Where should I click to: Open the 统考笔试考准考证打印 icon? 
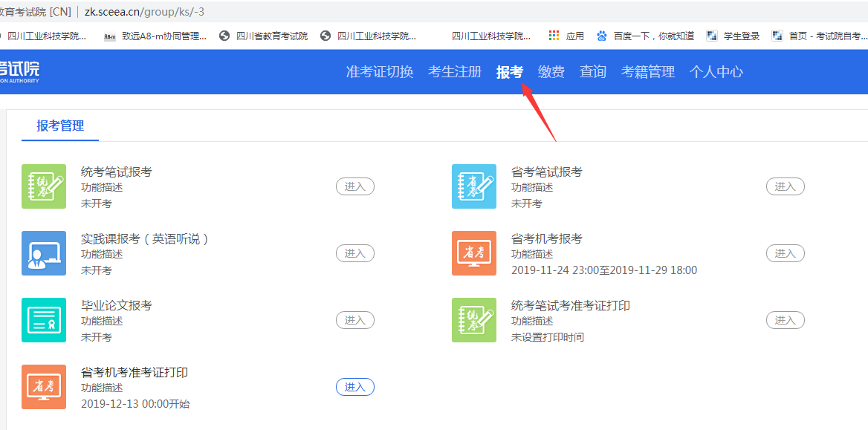click(x=474, y=320)
